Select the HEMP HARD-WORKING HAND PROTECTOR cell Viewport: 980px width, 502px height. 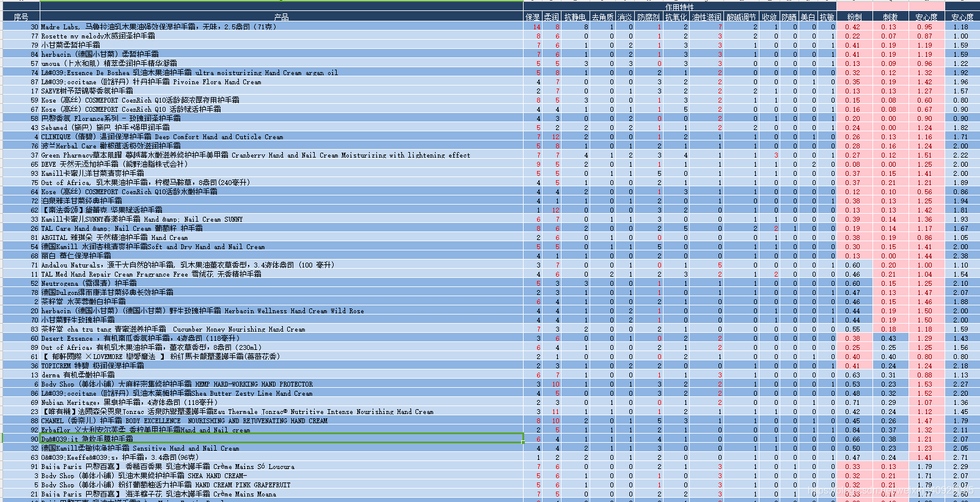coord(282,384)
